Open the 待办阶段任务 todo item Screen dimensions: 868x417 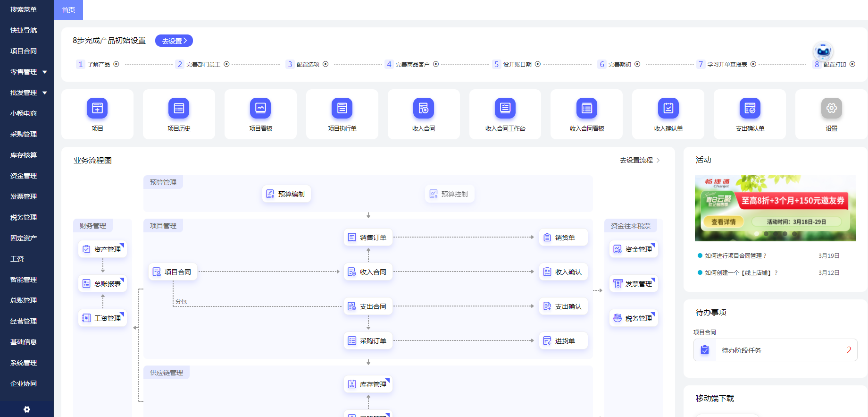(x=775, y=350)
